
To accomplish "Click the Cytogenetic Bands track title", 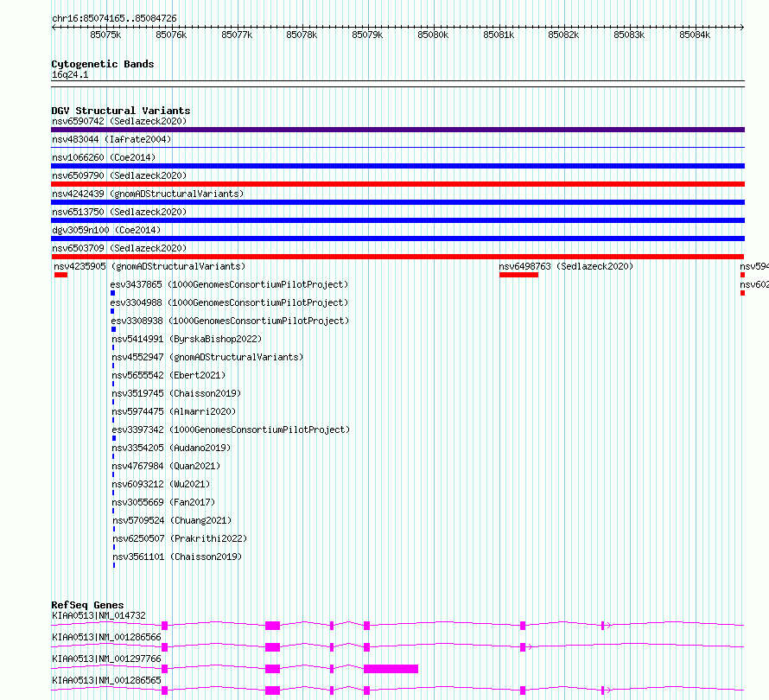I will point(103,64).
